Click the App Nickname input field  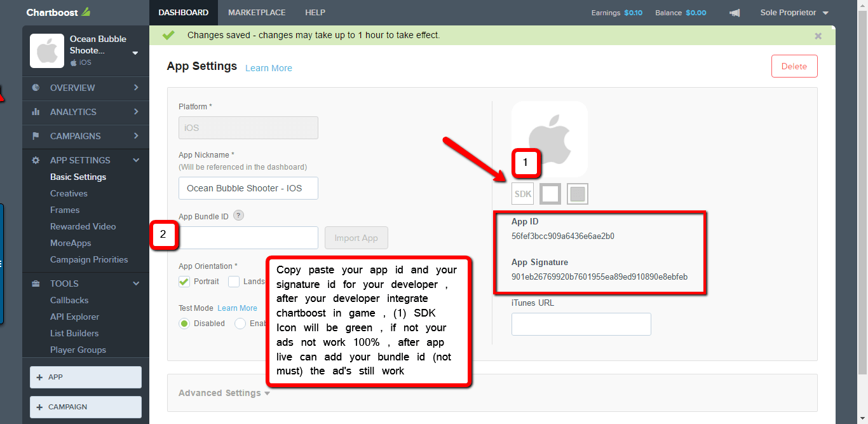pos(248,188)
